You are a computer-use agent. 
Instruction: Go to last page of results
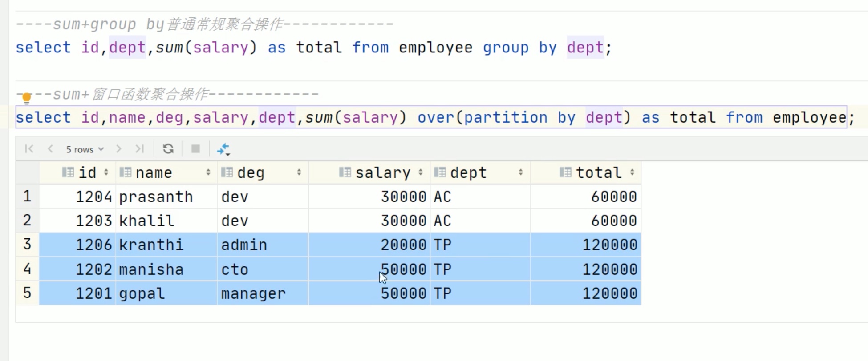coord(140,149)
